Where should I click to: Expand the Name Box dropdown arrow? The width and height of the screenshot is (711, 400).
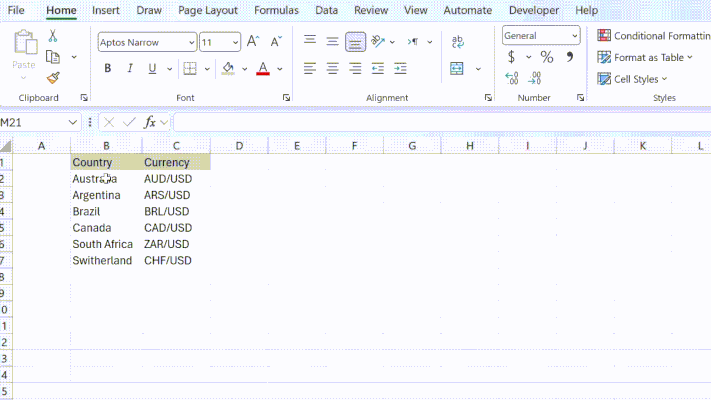73,122
